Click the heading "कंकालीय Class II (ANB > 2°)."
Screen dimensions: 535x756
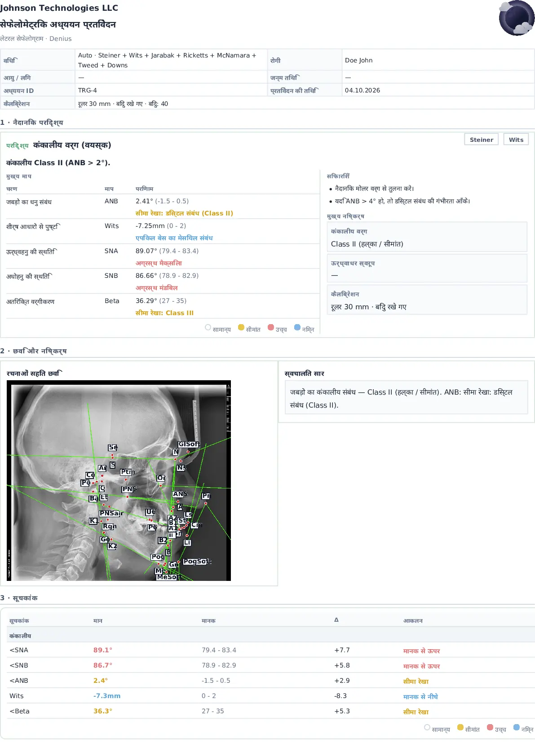click(x=58, y=163)
